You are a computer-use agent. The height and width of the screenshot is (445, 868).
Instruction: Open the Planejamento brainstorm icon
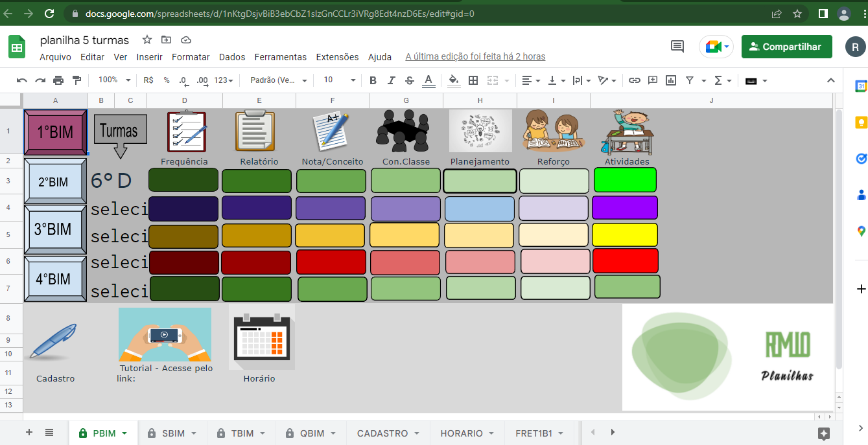pyautogui.click(x=479, y=131)
